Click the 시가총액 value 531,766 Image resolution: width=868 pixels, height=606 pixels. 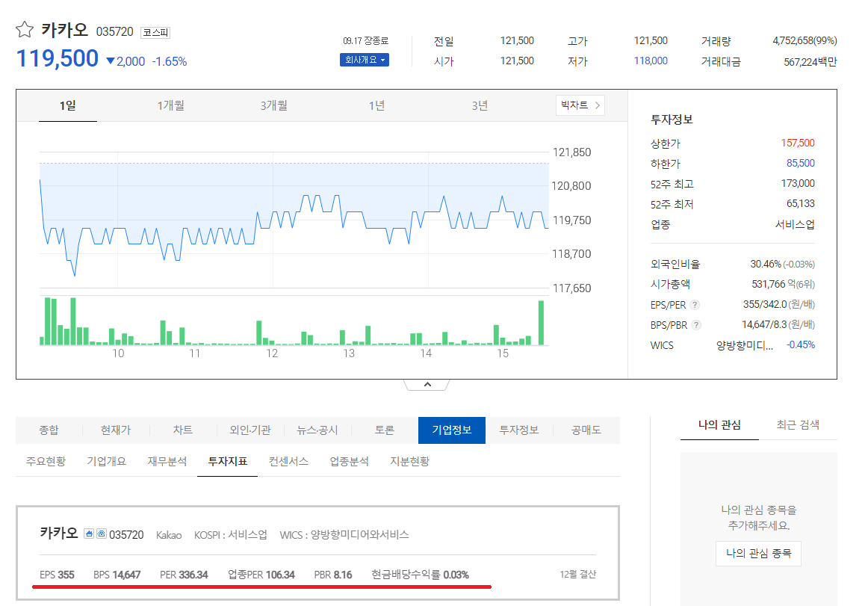coord(769,284)
